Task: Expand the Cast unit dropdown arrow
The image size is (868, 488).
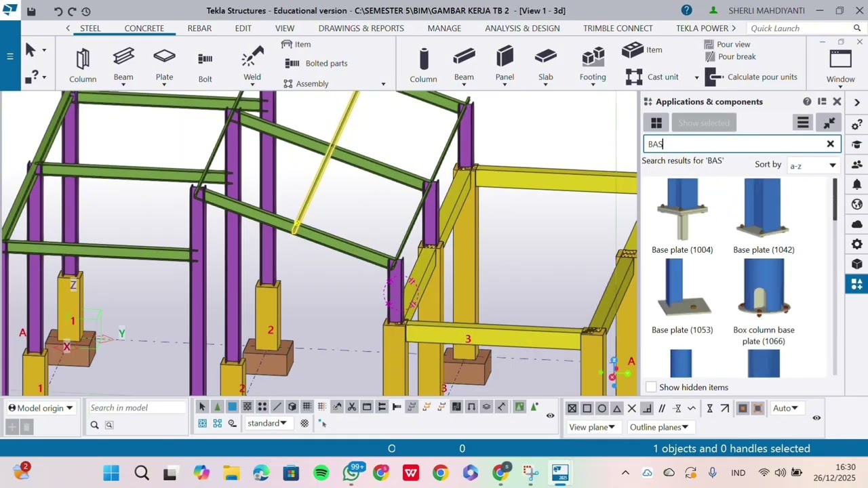Action: click(x=696, y=77)
